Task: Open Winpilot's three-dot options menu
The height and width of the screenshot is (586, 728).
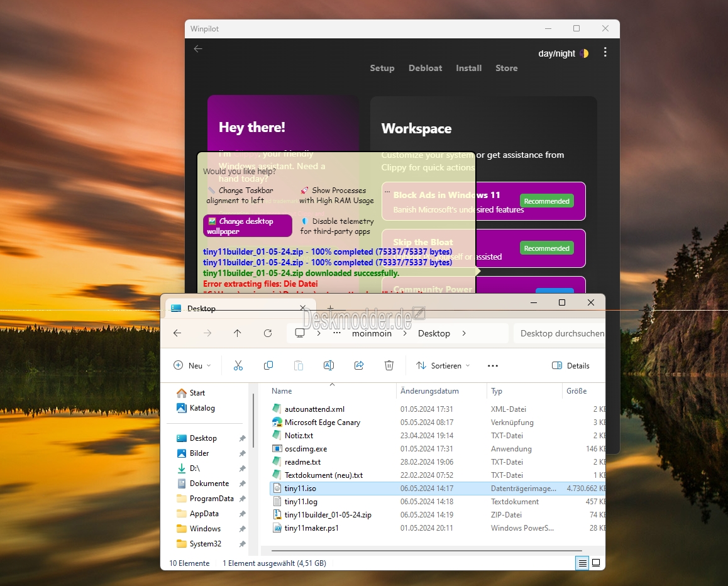Action: tap(605, 52)
